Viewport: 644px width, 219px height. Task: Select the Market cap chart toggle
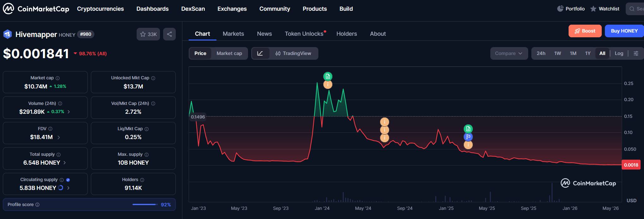tap(229, 53)
